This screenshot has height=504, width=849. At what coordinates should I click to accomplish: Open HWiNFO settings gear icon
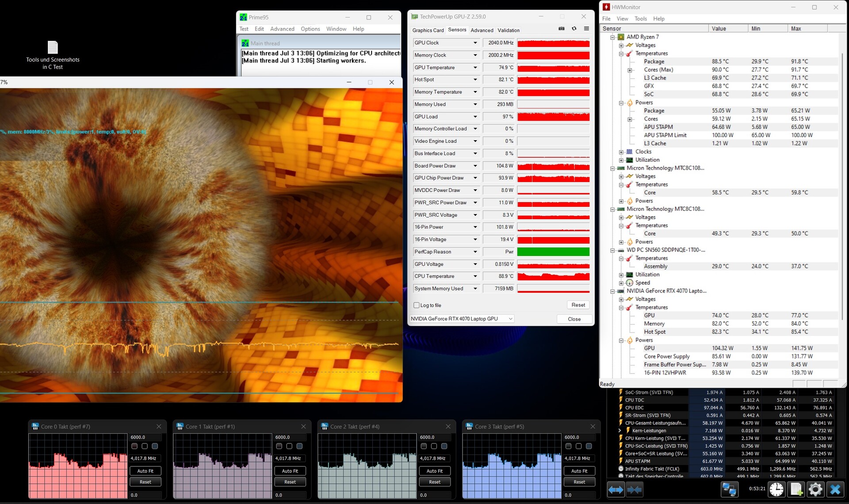pyautogui.click(x=815, y=489)
